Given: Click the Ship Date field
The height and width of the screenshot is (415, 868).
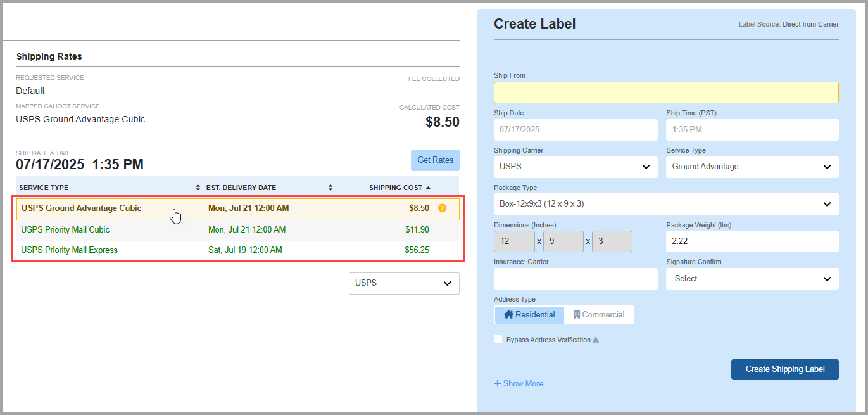Looking at the screenshot, I should (576, 130).
